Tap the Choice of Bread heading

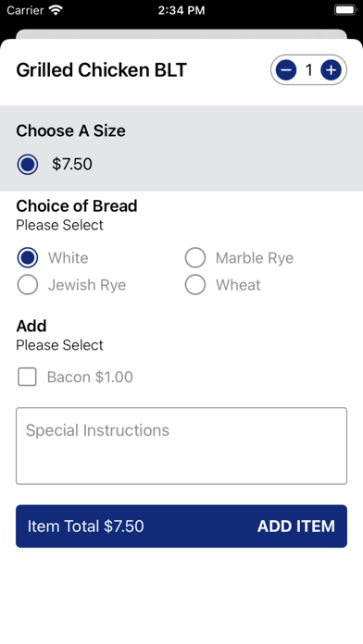77,205
